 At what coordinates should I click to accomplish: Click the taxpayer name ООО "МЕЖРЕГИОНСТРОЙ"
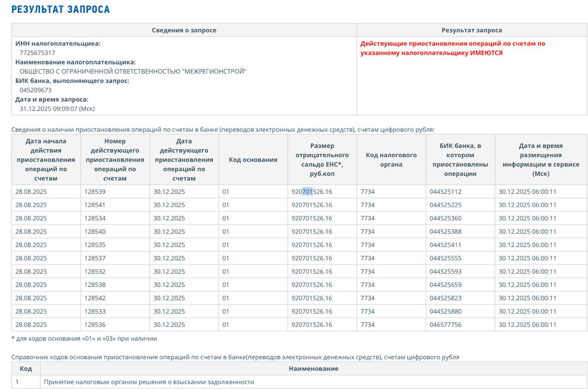pyautogui.click(x=133, y=71)
